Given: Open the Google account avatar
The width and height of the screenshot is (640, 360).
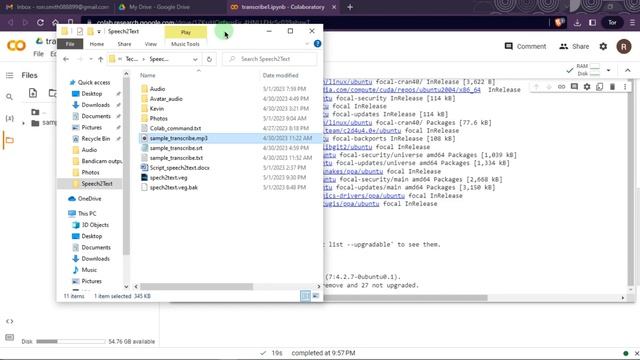Looking at the screenshot, I should tap(623, 47).
